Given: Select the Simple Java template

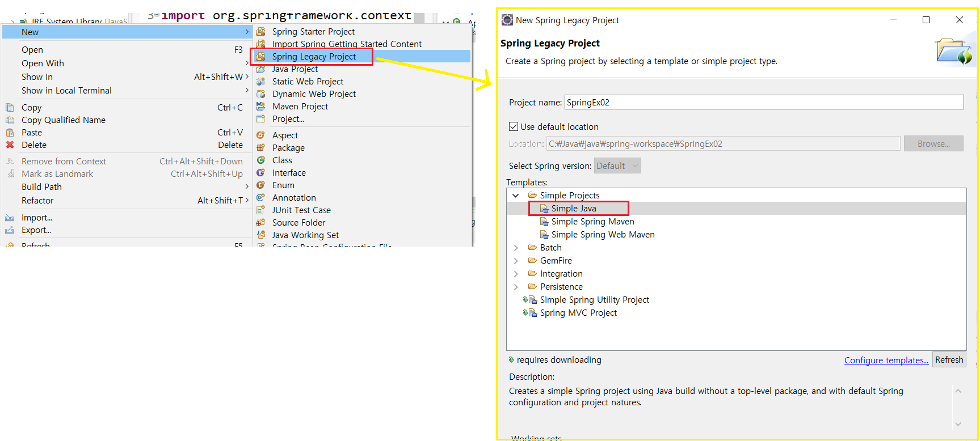Looking at the screenshot, I should click(x=574, y=209).
